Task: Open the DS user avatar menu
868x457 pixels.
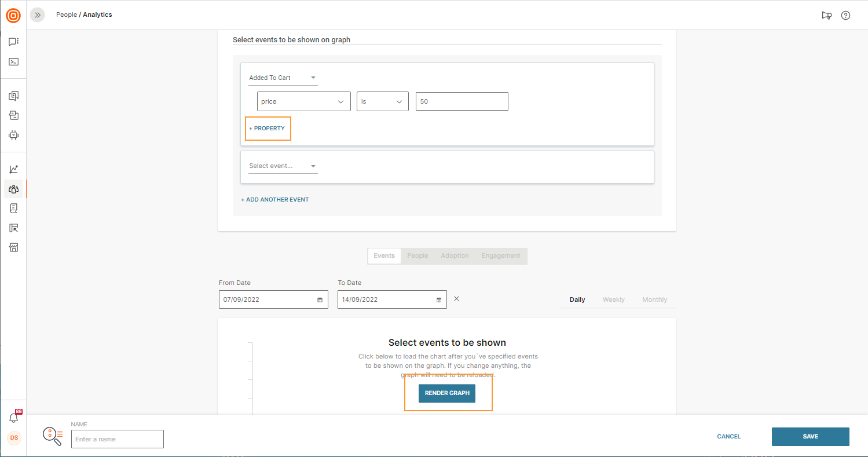Action: point(14,438)
